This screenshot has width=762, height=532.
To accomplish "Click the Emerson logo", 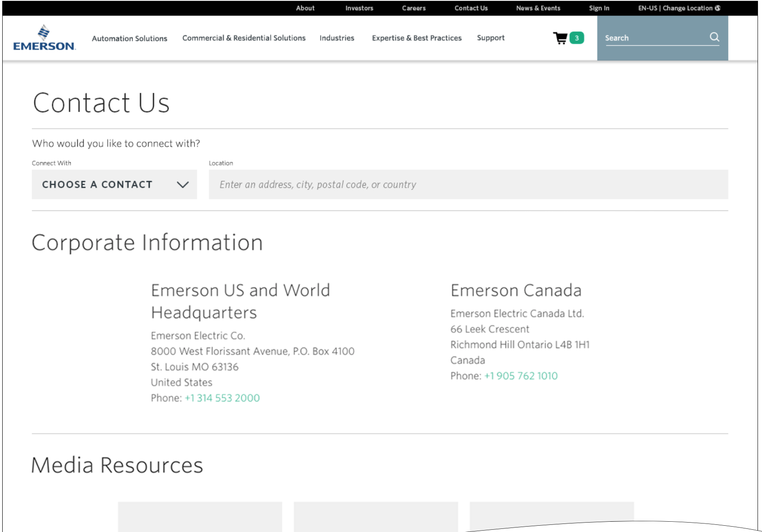I will (x=44, y=38).
